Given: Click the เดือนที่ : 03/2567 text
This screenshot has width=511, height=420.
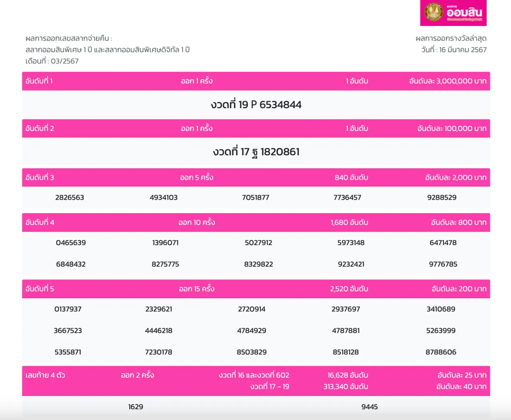Looking at the screenshot, I should click(x=52, y=61).
